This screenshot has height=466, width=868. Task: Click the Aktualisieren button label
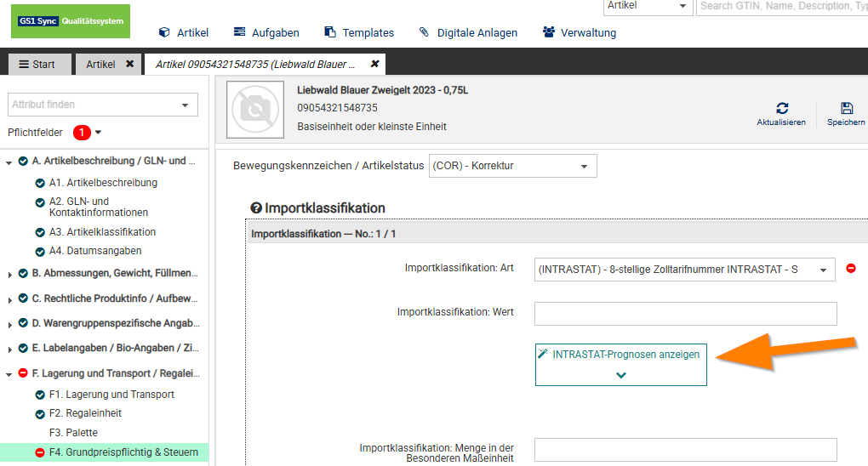click(x=781, y=122)
